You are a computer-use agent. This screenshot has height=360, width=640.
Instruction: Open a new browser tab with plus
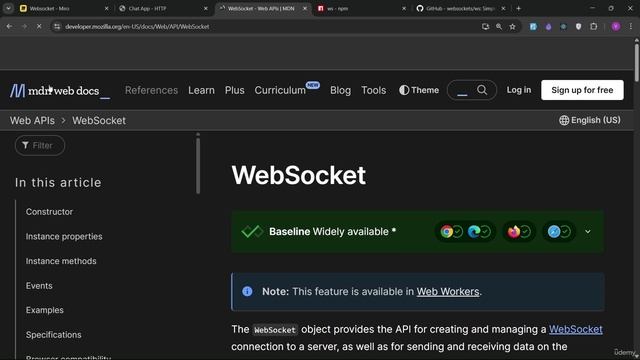tap(518, 8)
